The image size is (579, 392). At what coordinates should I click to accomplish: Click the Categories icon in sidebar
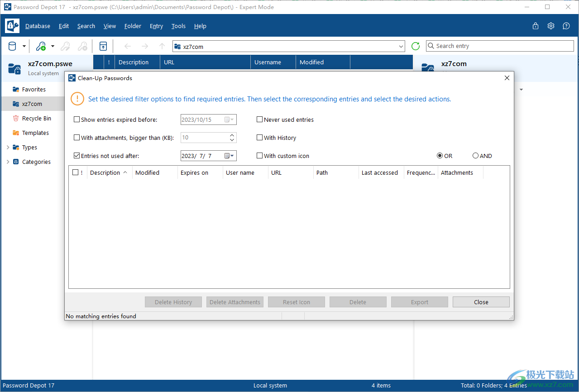coord(16,162)
